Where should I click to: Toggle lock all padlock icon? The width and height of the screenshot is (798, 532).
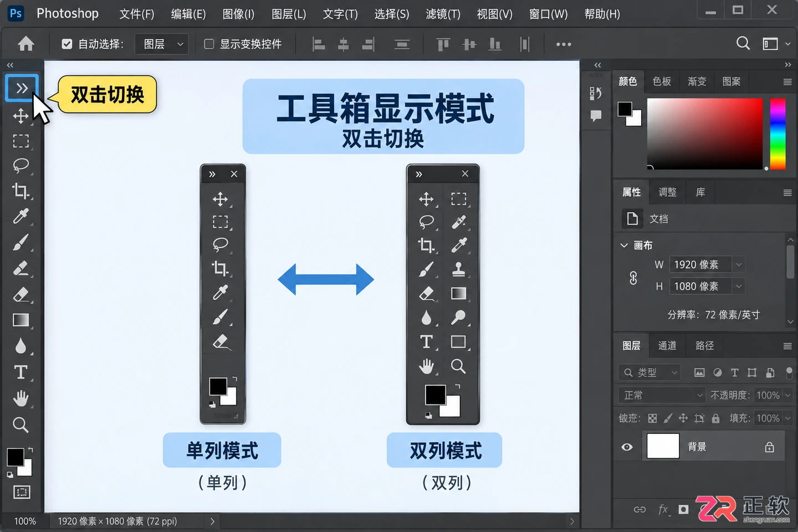click(715, 418)
